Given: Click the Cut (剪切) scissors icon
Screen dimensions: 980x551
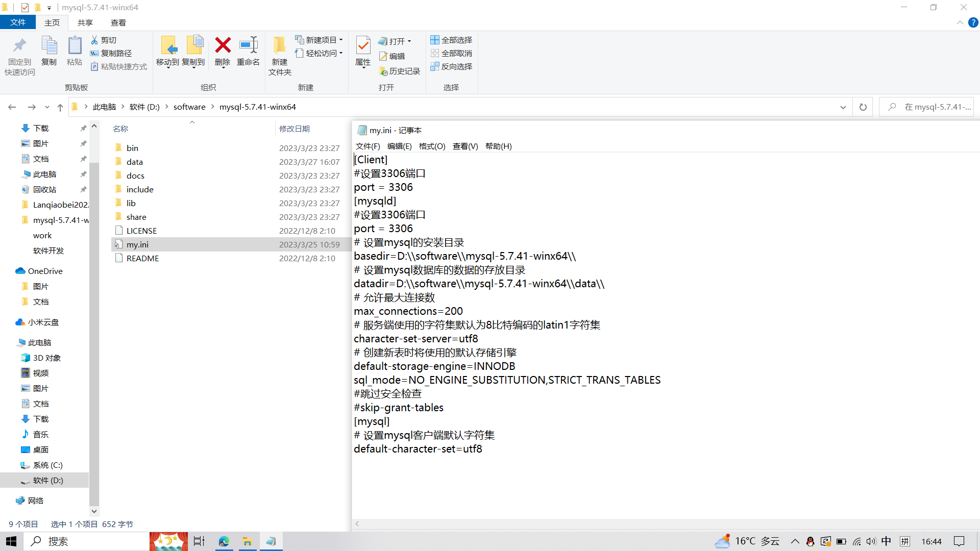Looking at the screenshot, I should click(94, 40).
